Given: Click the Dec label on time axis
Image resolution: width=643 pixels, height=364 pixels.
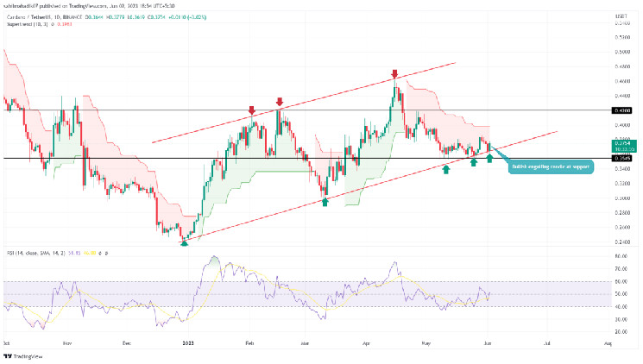Looking at the screenshot, I should click(x=127, y=343).
